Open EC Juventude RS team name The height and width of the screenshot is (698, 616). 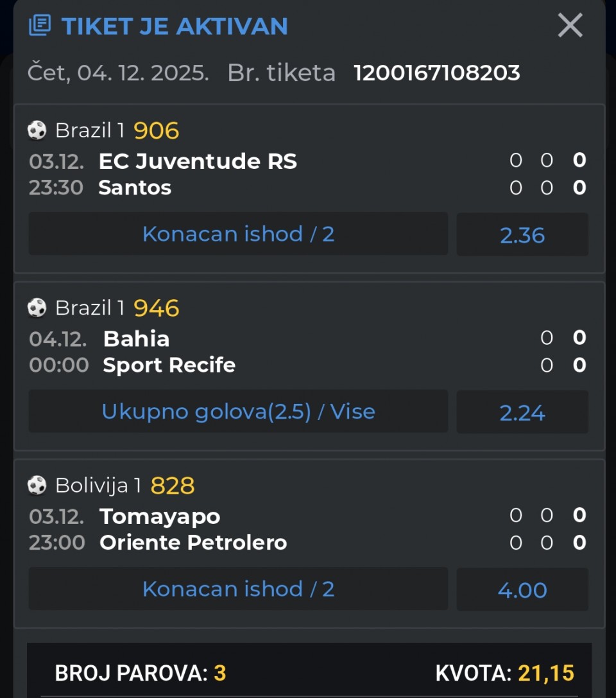[x=198, y=161]
